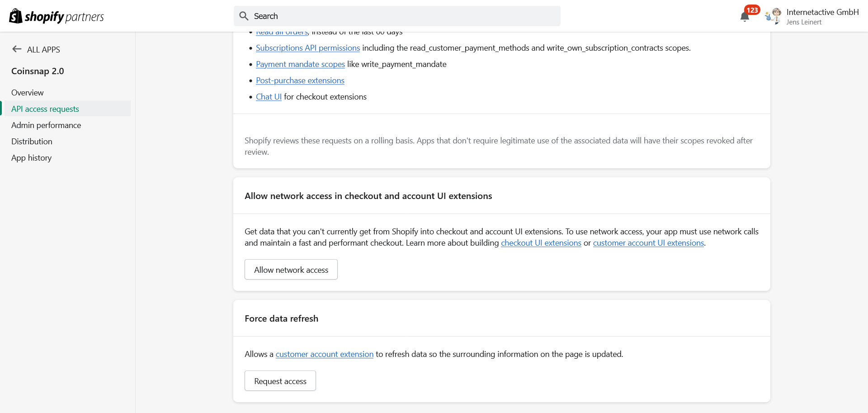
Task: Open checkout UI extensions link
Action: [541, 243]
